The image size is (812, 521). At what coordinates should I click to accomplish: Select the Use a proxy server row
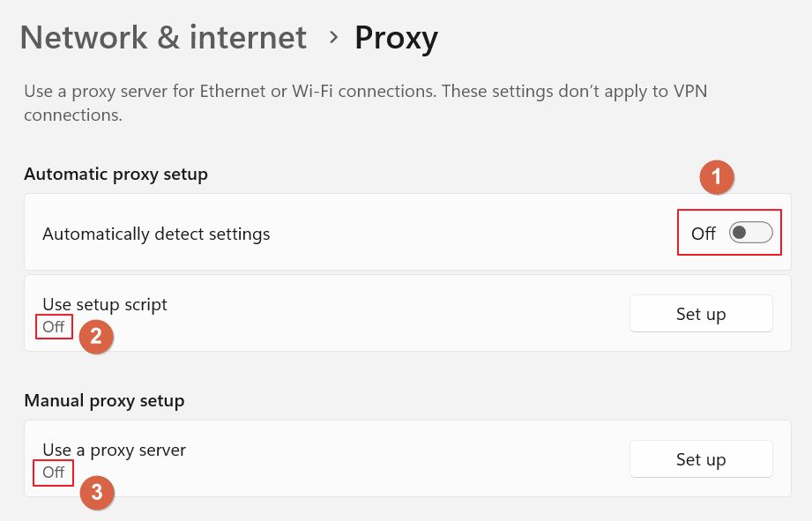[x=407, y=458]
